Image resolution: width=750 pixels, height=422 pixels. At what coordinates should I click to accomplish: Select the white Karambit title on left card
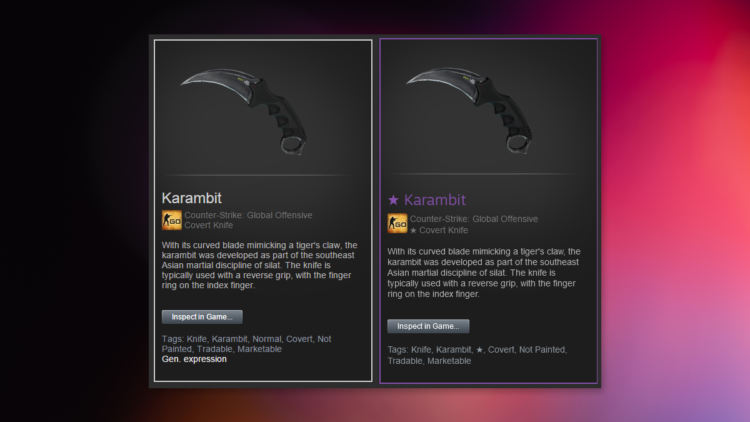191,198
